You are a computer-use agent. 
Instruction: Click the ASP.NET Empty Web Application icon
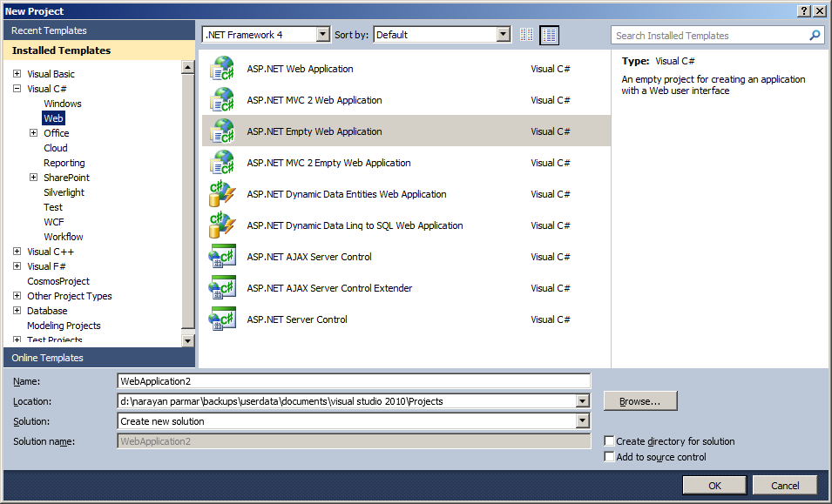tap(222, 131)
